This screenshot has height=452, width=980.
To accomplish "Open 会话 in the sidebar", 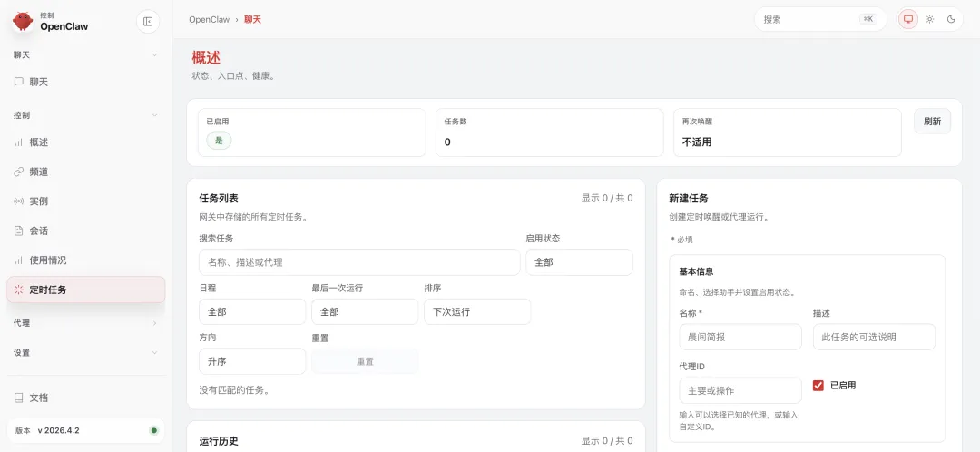I will click(x=86, y=231).
